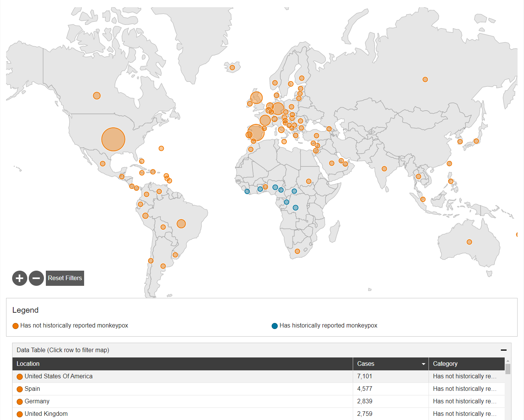The image size is (524, 420).
Task: Click the zoom in plus button
Action: pos(20,278)
